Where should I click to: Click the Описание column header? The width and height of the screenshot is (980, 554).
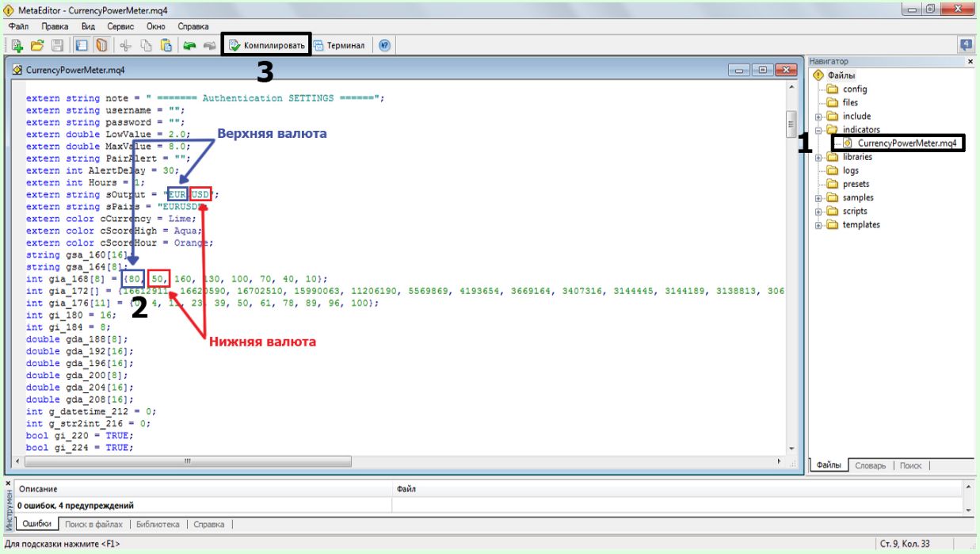[204, 490]
